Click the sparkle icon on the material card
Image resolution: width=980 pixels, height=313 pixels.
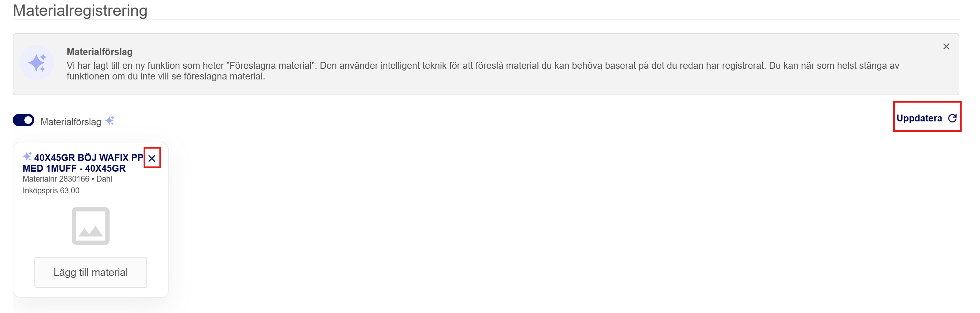click(x=27, y=156)
